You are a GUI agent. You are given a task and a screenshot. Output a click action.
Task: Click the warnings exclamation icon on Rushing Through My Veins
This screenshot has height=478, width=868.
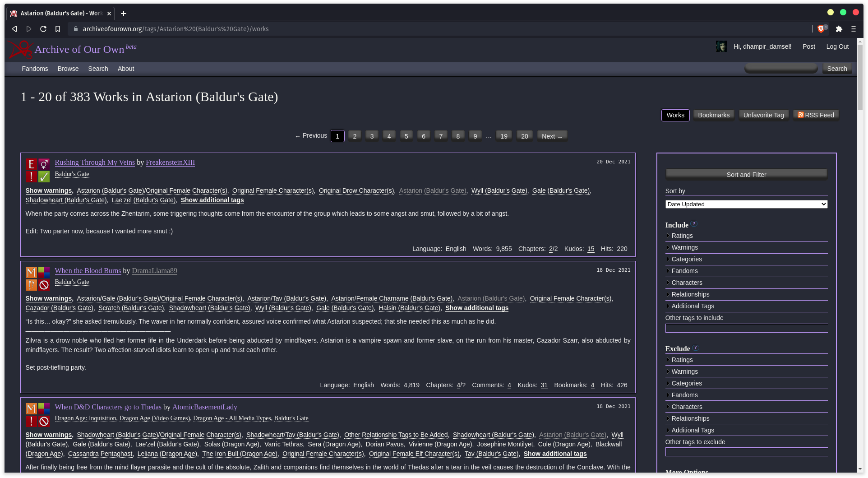(x=31, y=176)
